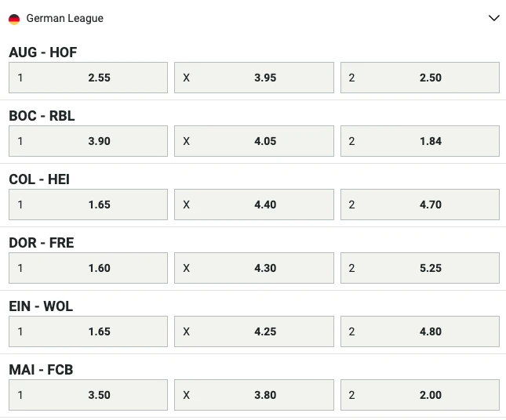Screen dimensions: 506x420
Task: Pick HOF away win at 2.50
Action: [x=420, y=78]
